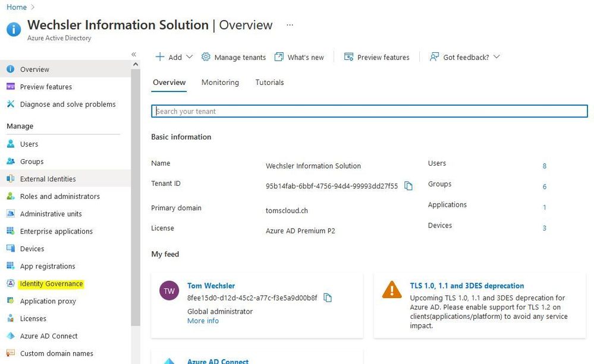Click the Devices monitor icon in sidebar
594x364 pixels.
(11, 248)
